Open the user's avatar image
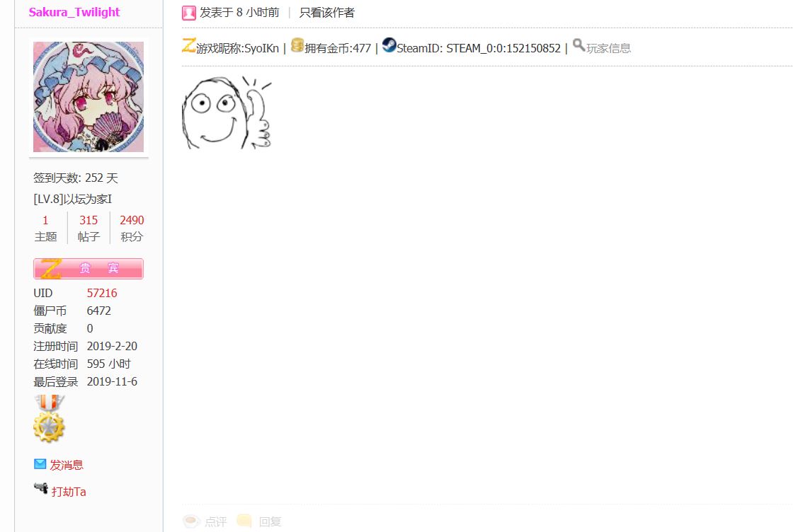 tap(89, 97)
